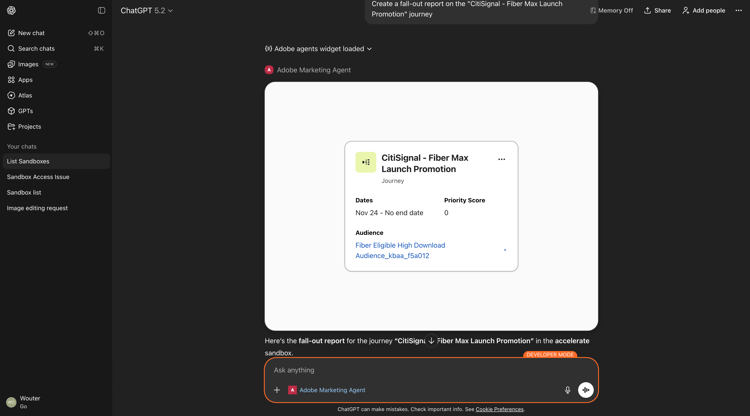The image size is (750, 416).
Task: Click the ChatGPT logo icon
Action: point(11,11)
